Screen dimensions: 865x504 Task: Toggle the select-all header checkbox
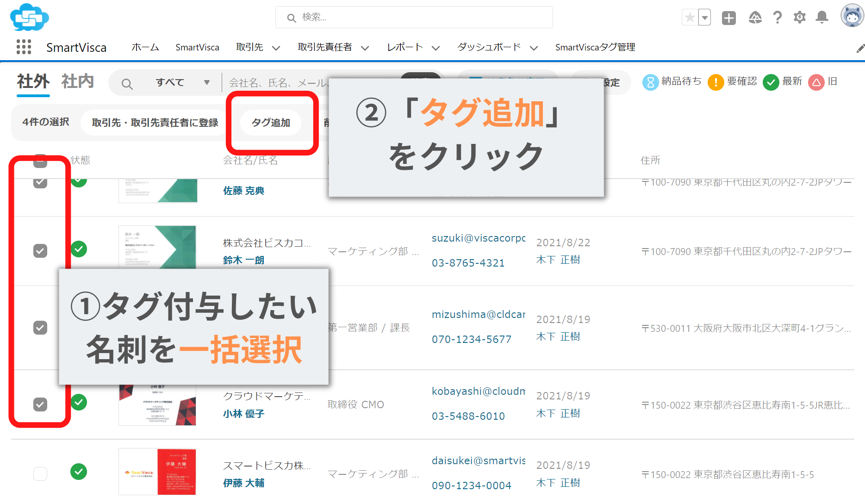40,161
